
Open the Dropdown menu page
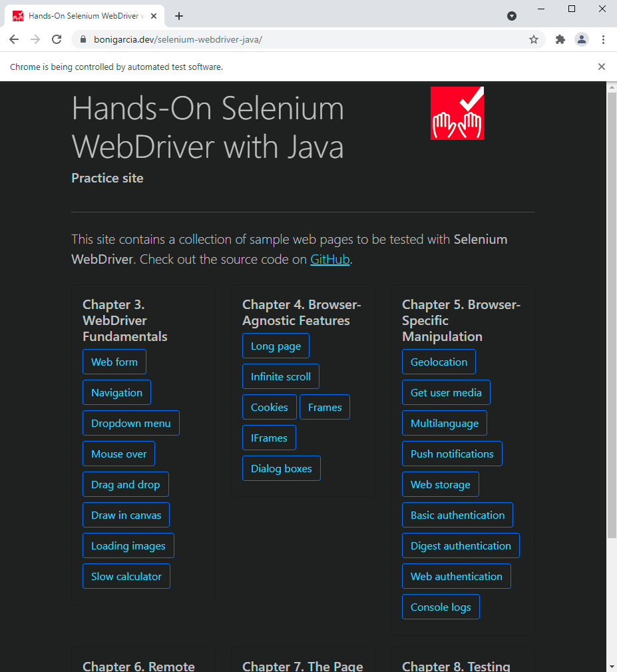coord(131,424)
